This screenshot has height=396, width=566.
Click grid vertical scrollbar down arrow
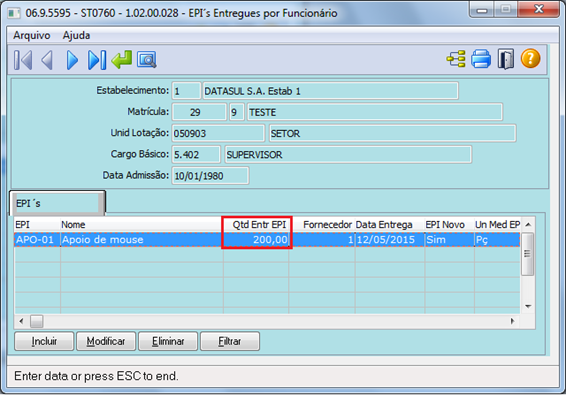(x=528, y=306)
